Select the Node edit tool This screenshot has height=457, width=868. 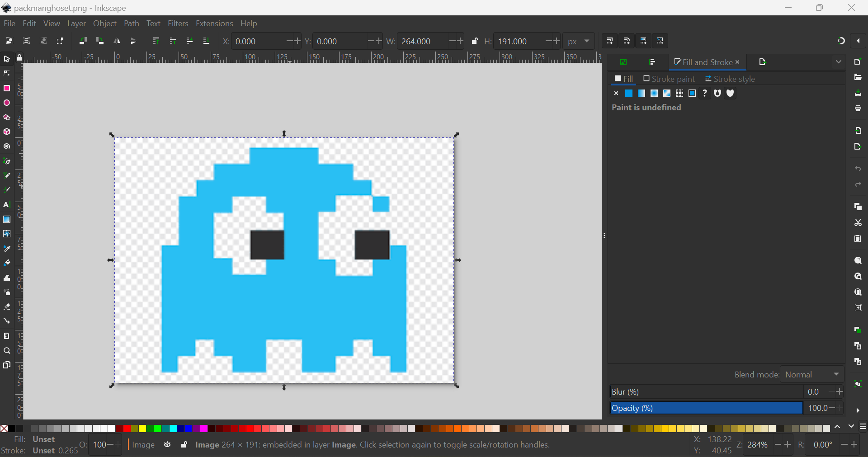point(7,73)
